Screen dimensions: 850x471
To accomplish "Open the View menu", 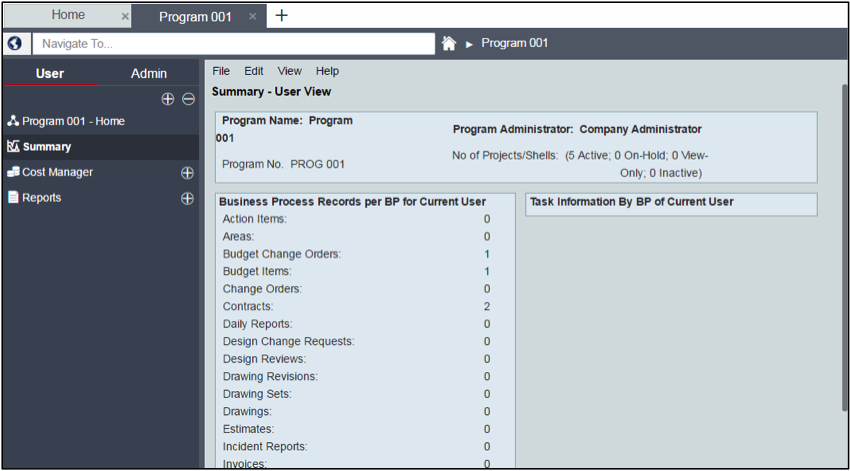I will 289,71.
